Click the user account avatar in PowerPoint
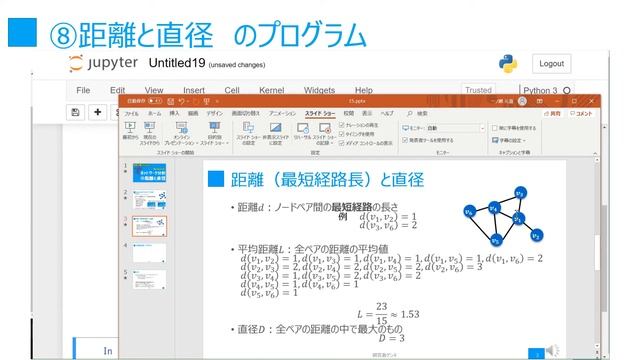640x360 pixels. tap(522, 101)
